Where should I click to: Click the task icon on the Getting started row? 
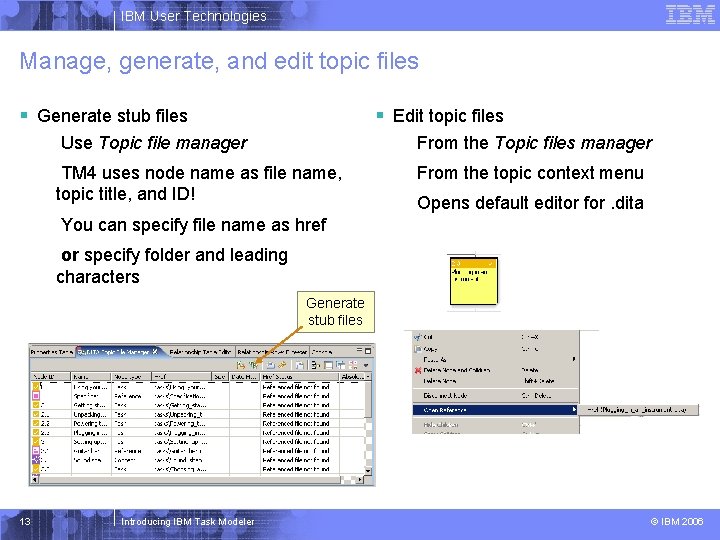[36, 405]
